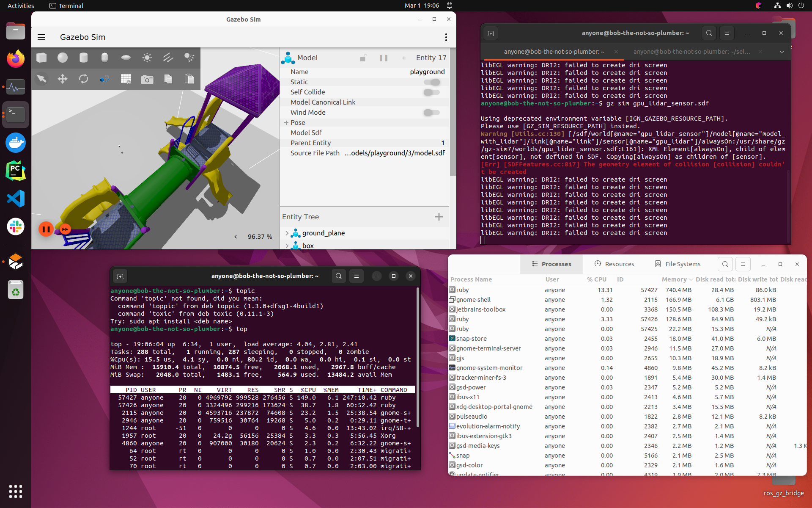
Task: Select the rotate tool in Gazebo
Action: point(84,79)
